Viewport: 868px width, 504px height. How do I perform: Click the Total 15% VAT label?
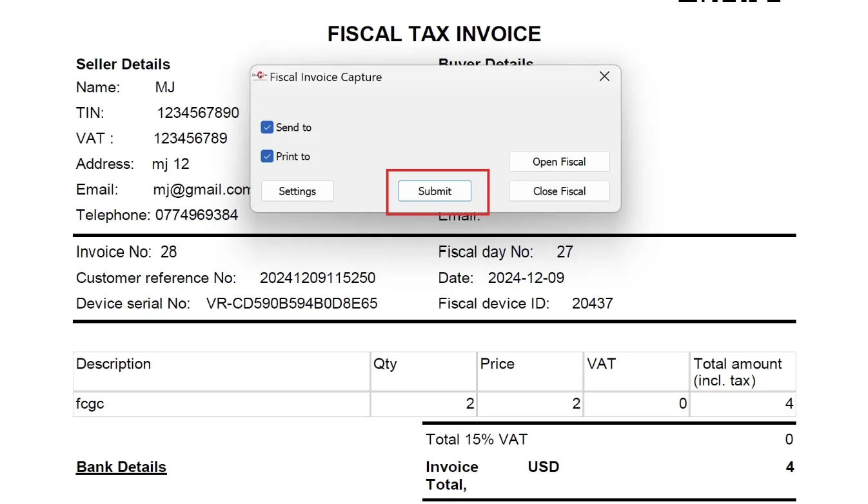pos(477,440)
